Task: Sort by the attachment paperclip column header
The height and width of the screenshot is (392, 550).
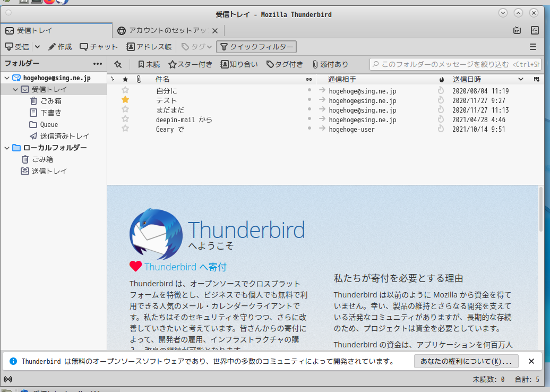Action: tap(139, 79)
